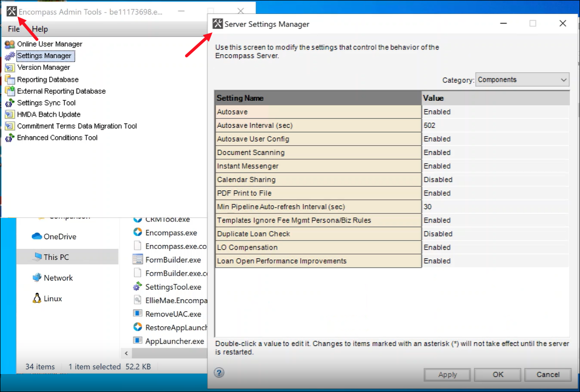Image resolution: width=580 pixels, height=392 pixels.
Task: Select the Reporting Database entry
Action: 48,79
